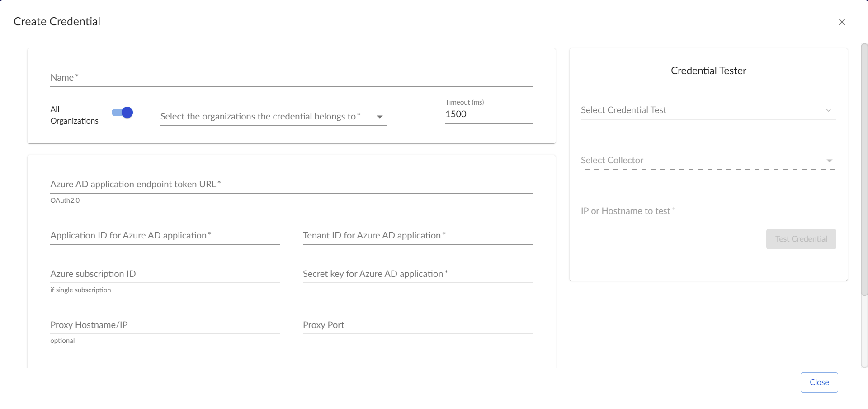Open the Select Collector dropdown
The height and width of the screenshot is (409, 868).
(x=708, y=161)
